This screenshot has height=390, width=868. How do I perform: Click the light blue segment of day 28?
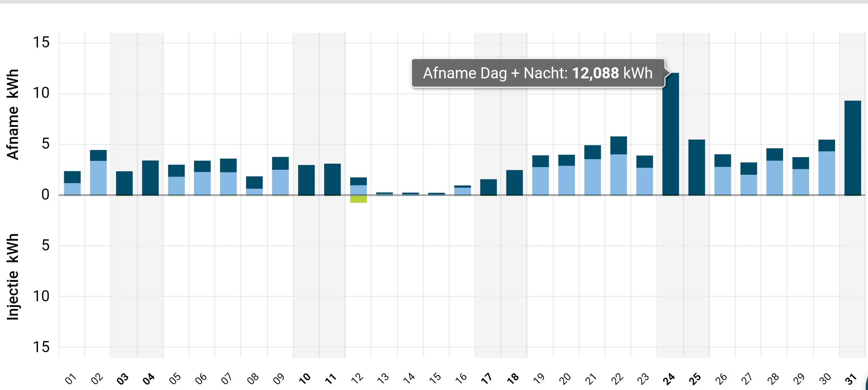pos(775,177)
